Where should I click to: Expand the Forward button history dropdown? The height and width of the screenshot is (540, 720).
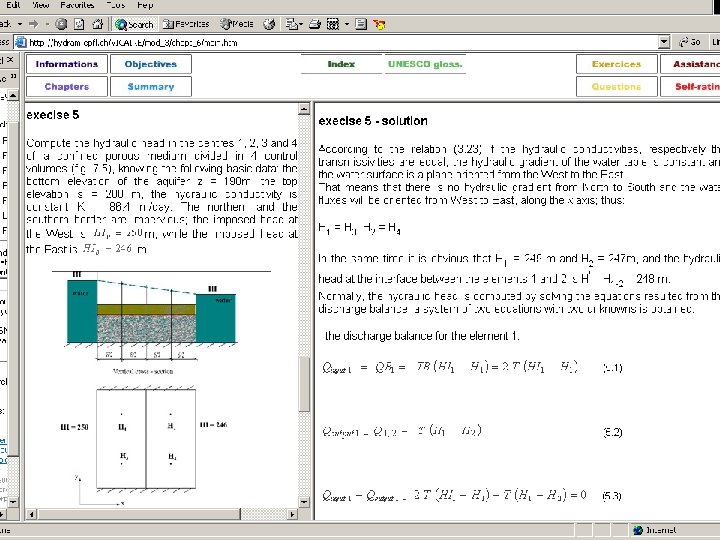[47, 24]
